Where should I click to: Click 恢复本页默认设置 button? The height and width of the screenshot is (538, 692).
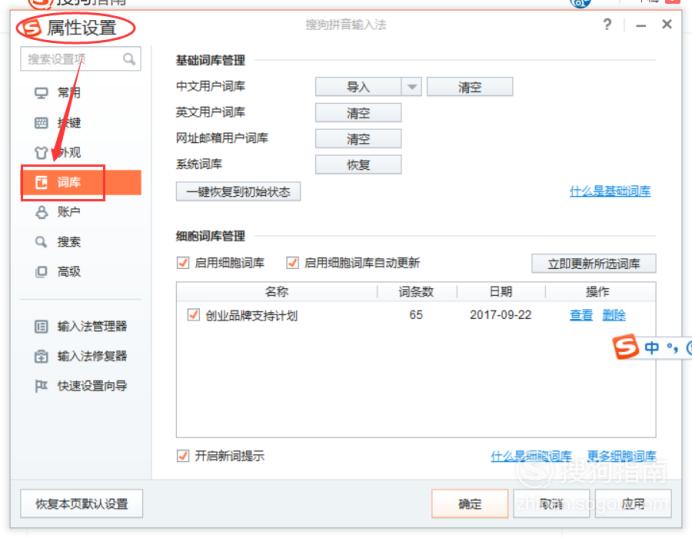[x=82, y=504]
